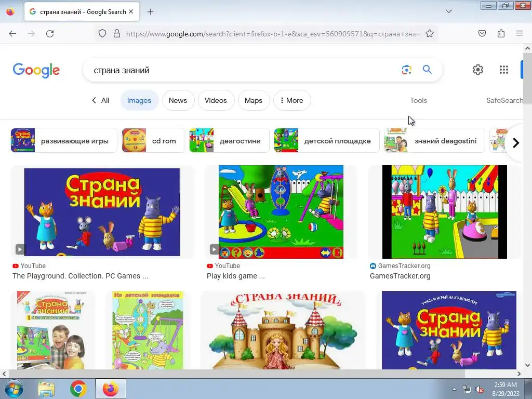Click the vertical scrollbar up arrow

pos(527,48)
